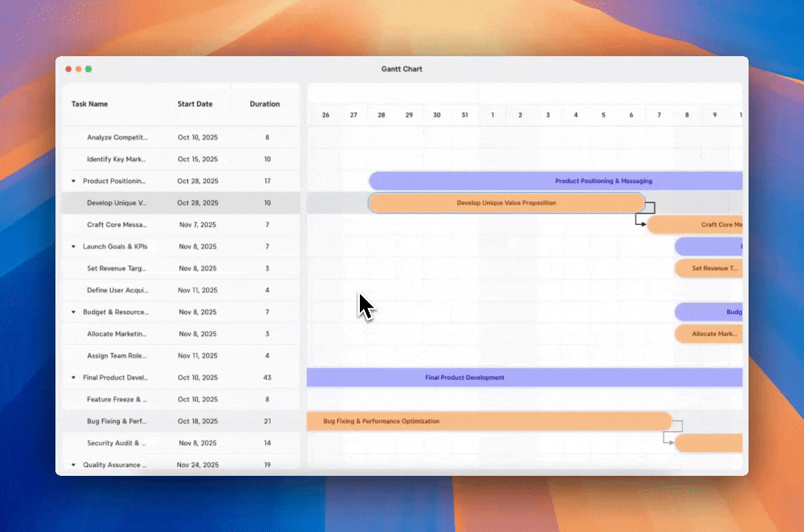Viewport: 804px width, 532px height.
Task: Click the Oct 10, 2025 date for Analyze Competit...
Action: click(198, 137)
